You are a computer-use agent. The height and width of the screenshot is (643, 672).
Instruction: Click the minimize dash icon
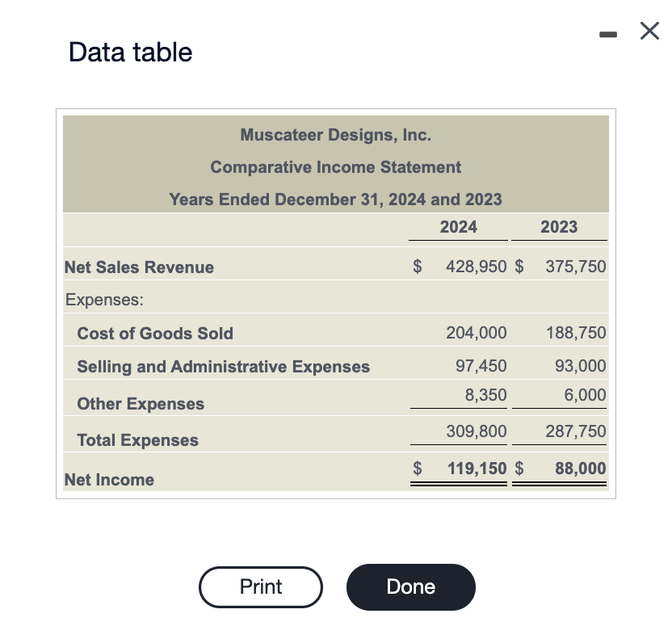click(x=608, y=34)
